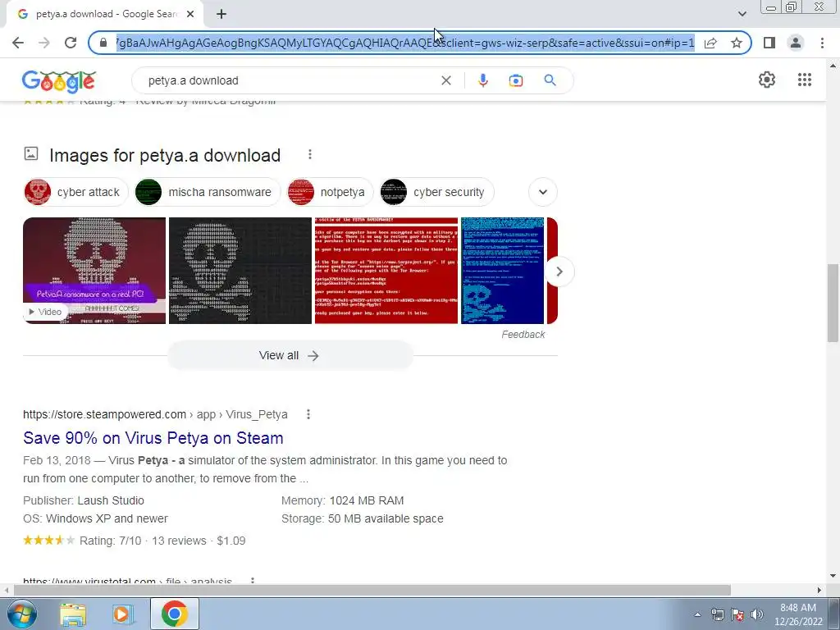
Task: Switch to Chrome in the taskbar
Action: click(174, 614)
